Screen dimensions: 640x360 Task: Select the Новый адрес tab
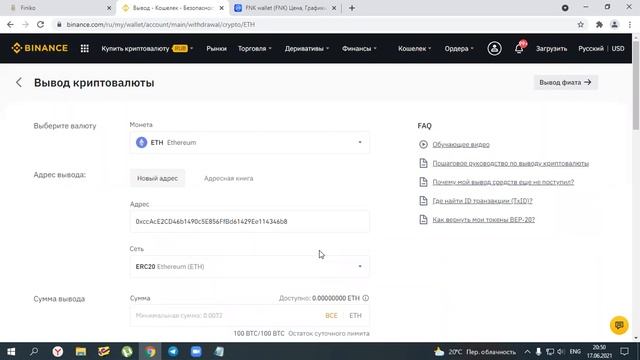pyautogui.click(x=158, y=178)
